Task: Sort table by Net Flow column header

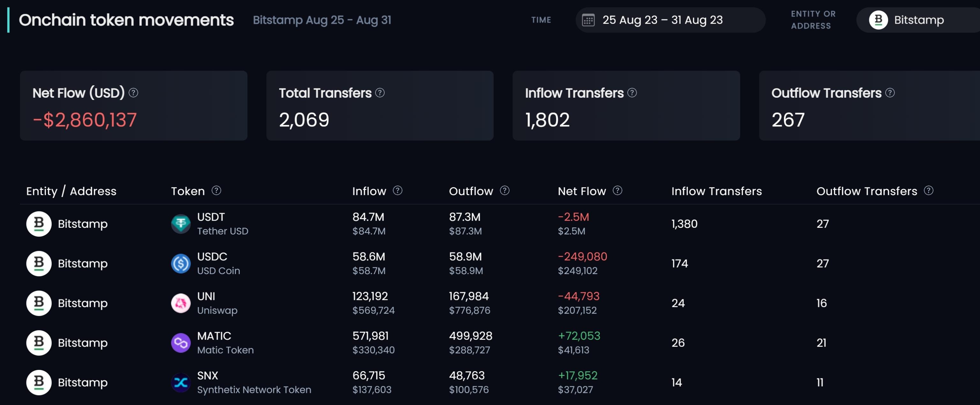Action: coord(582,191)
